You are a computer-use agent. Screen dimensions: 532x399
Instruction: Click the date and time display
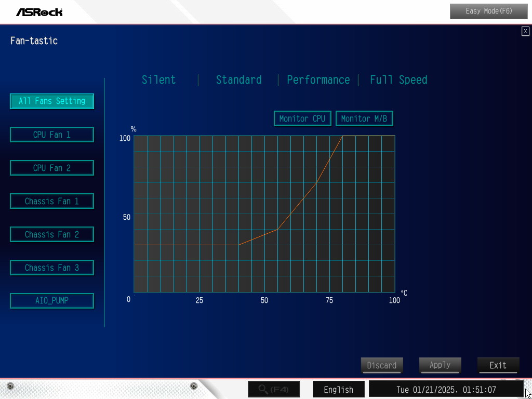click(446, 390)
